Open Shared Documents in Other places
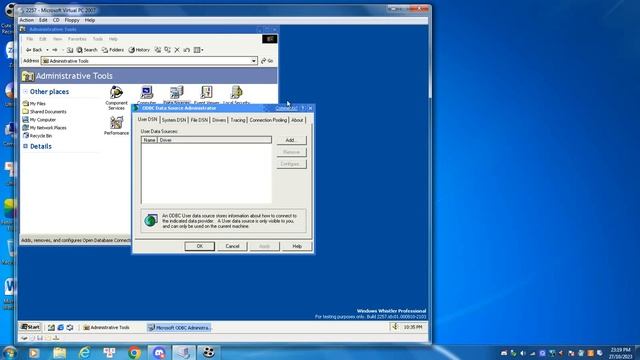The height and width of the screenshot is (360, 640). pyautogui.click(x=44, y=111)
